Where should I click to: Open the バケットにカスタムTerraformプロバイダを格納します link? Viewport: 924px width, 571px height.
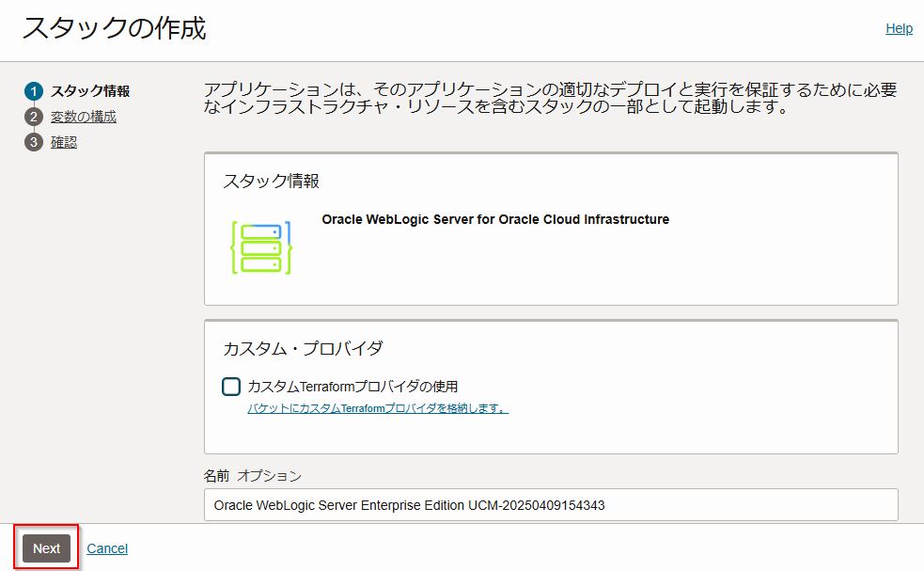(x=378, y=409)
